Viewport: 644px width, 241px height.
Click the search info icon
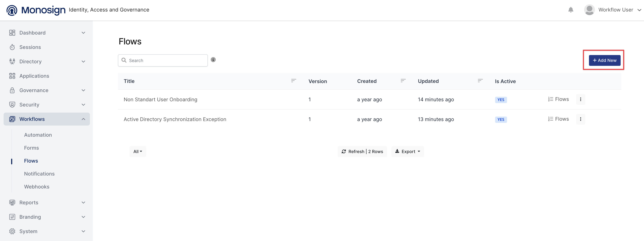[x=213, y=60]
